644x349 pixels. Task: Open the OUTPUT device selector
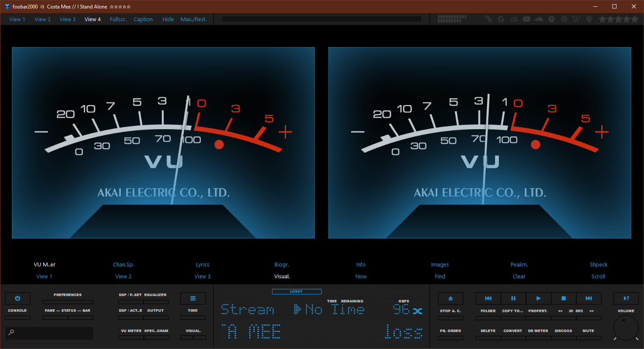pos(156,317)
